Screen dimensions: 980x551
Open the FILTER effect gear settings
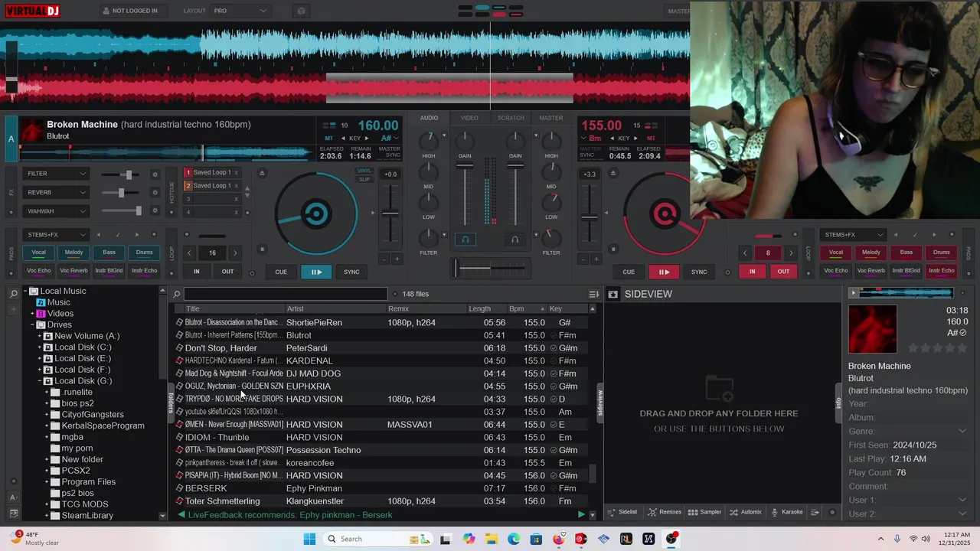coord(155,174)
